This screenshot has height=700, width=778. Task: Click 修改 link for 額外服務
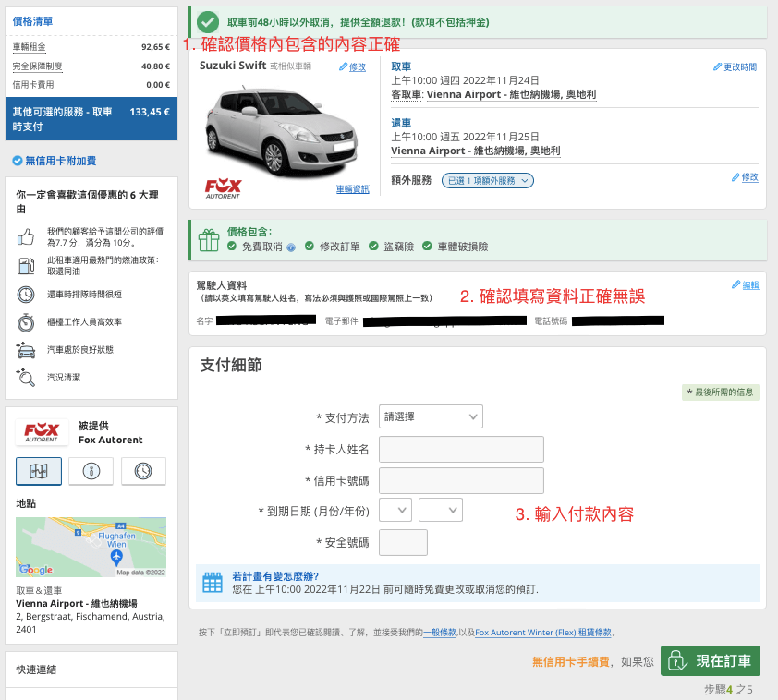(x=745, y=177)
